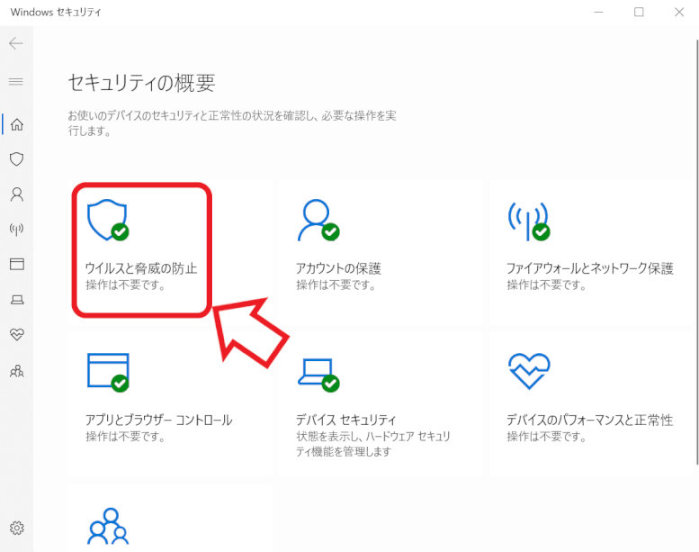Open the hamburger navigation menu
The image size is (699, 552).
tap(16, 81)
